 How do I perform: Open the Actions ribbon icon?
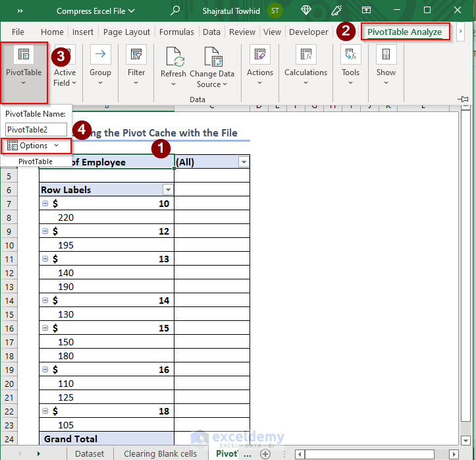click(x=260, y=55)
